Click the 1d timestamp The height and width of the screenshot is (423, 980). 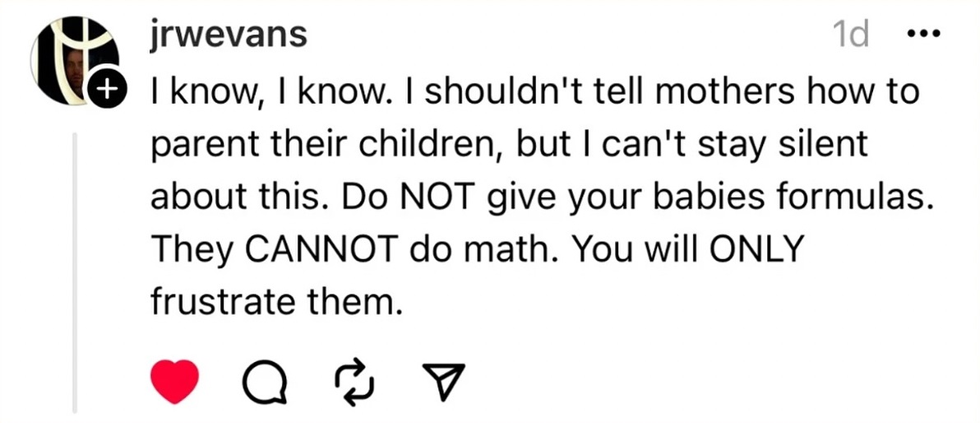[x=850, y=35]
